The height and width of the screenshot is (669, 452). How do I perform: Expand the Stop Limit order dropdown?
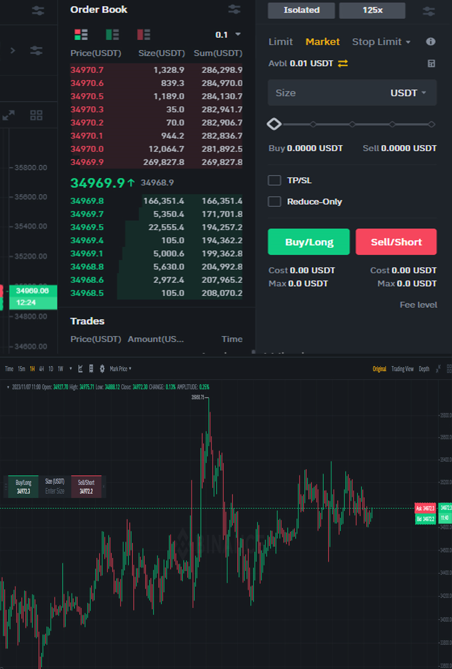pos(381,42)
